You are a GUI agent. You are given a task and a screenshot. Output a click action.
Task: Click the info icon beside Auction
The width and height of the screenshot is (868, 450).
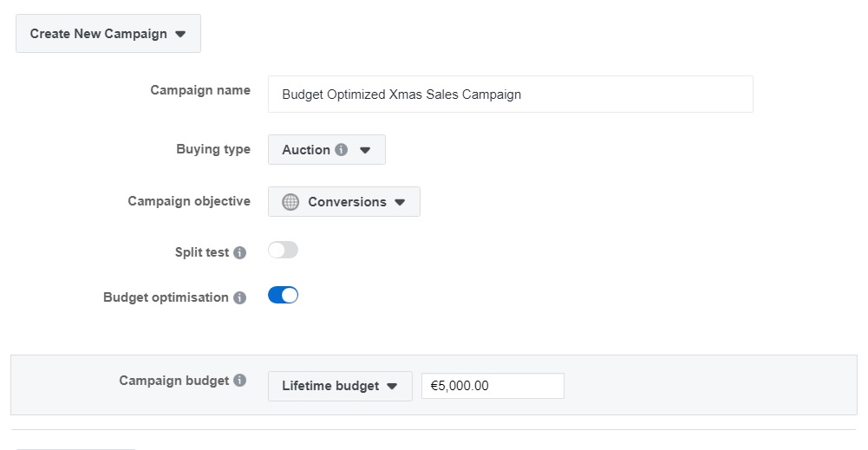pyautogui.click(x=342, y=149)
